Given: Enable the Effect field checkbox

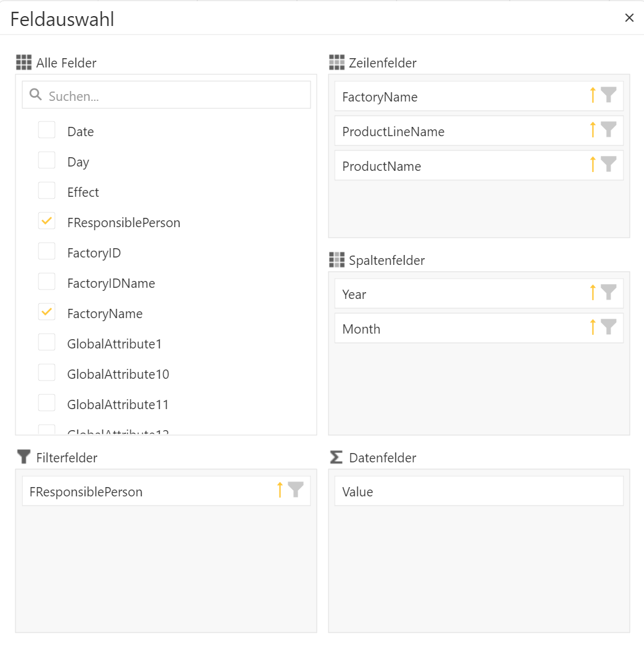Looking at the screenshot, I should tap(46, 191).
